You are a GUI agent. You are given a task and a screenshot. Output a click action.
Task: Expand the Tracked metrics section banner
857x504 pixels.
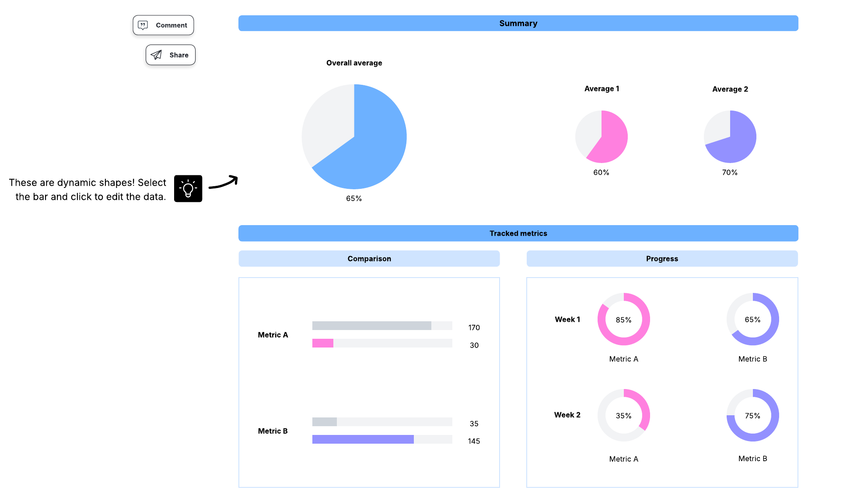pos(518,233)
